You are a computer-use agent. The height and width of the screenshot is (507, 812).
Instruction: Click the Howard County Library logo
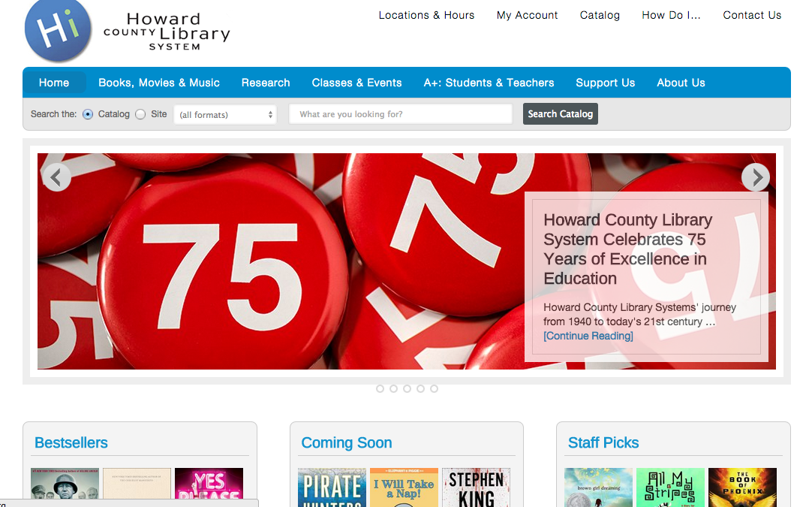(59, 32)
